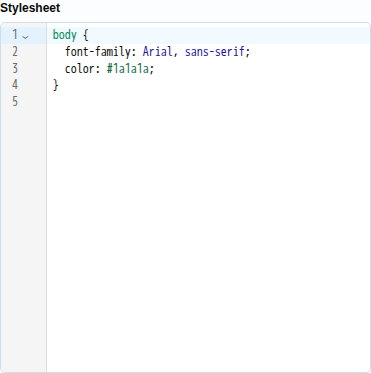Image resolution: width=371 pixels, height=373 pixels.
Task: Collapse the body rule fold arrow
Action: coord(25,37)
